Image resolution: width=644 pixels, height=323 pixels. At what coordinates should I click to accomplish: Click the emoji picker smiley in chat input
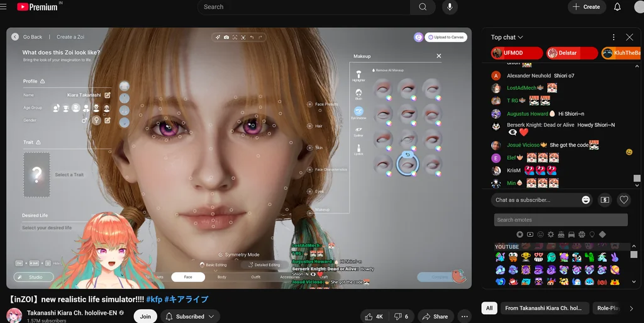(x=586, y=200)
